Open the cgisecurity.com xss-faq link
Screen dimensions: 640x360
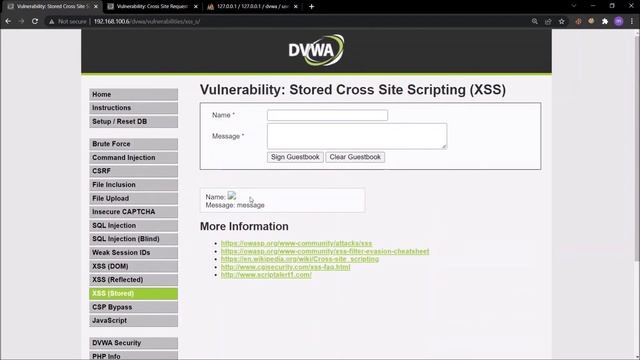[x=285, y=267]
